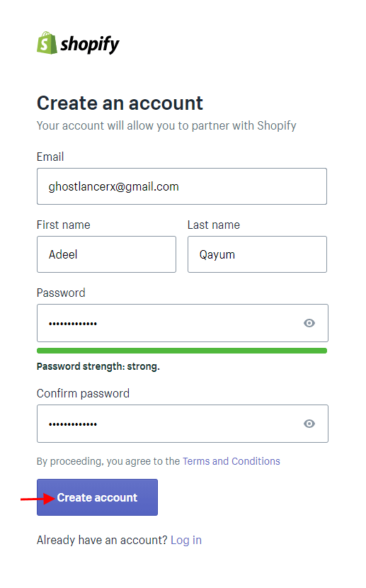This screenshot has width=366, height=588.
Task: Click the Confirm password label
Action: tap(83, 393)
